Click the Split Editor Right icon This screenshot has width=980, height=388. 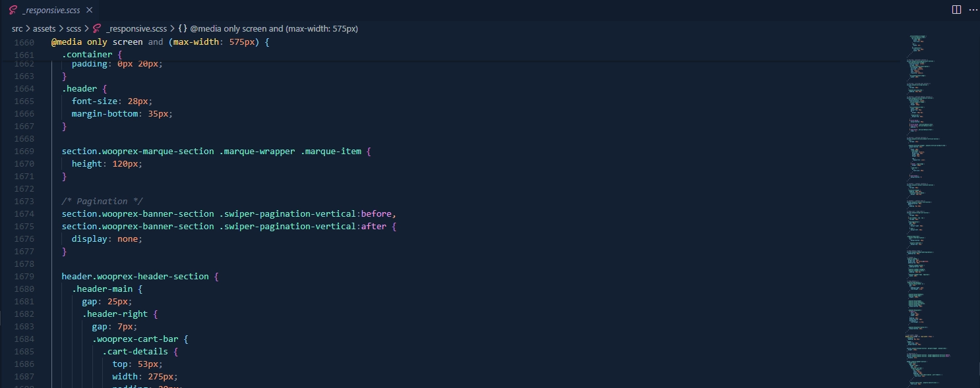point(956,10)
